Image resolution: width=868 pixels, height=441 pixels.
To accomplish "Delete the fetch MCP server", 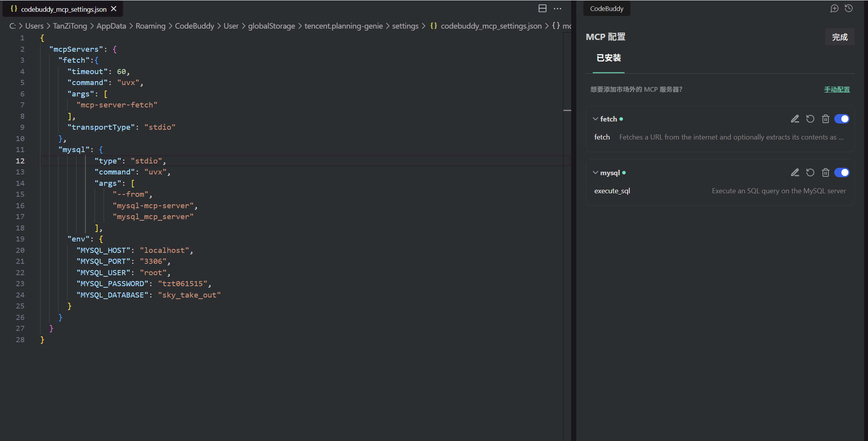I will tap(825, 119).
